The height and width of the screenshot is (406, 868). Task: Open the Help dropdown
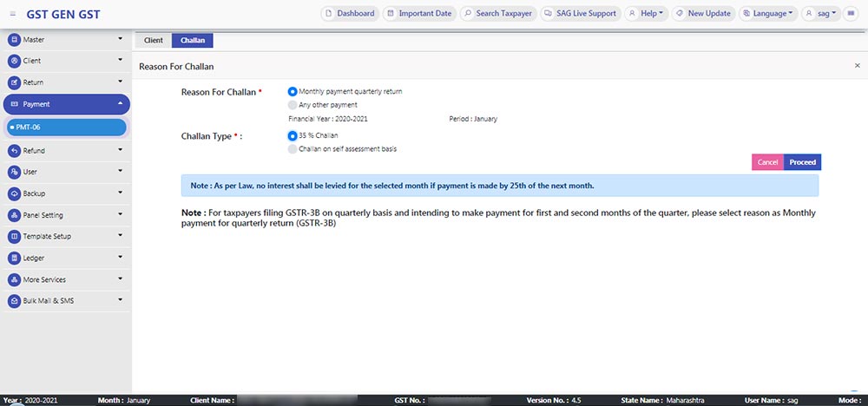(x=645, y=14)
